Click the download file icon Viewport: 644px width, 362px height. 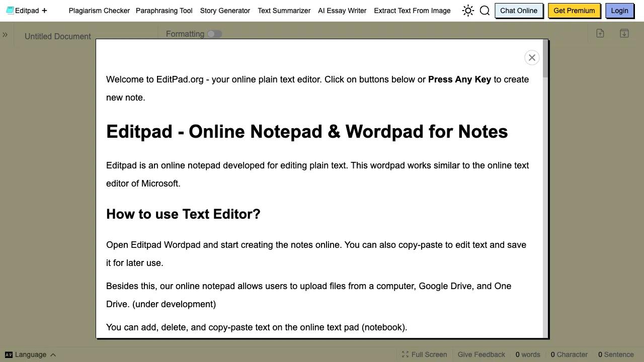coord(624,33)
